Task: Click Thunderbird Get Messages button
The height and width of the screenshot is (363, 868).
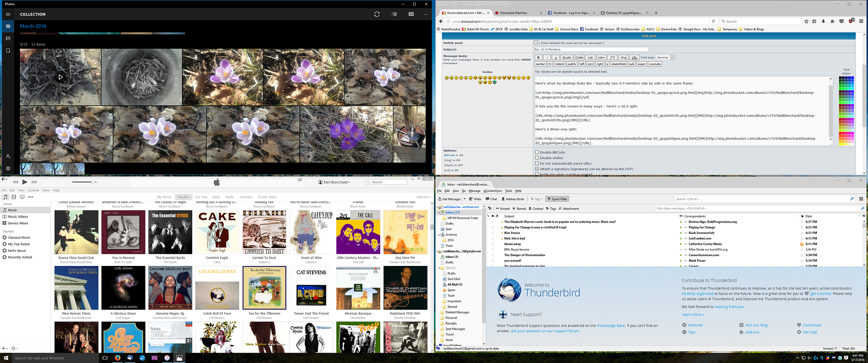Action: [449, 199]
